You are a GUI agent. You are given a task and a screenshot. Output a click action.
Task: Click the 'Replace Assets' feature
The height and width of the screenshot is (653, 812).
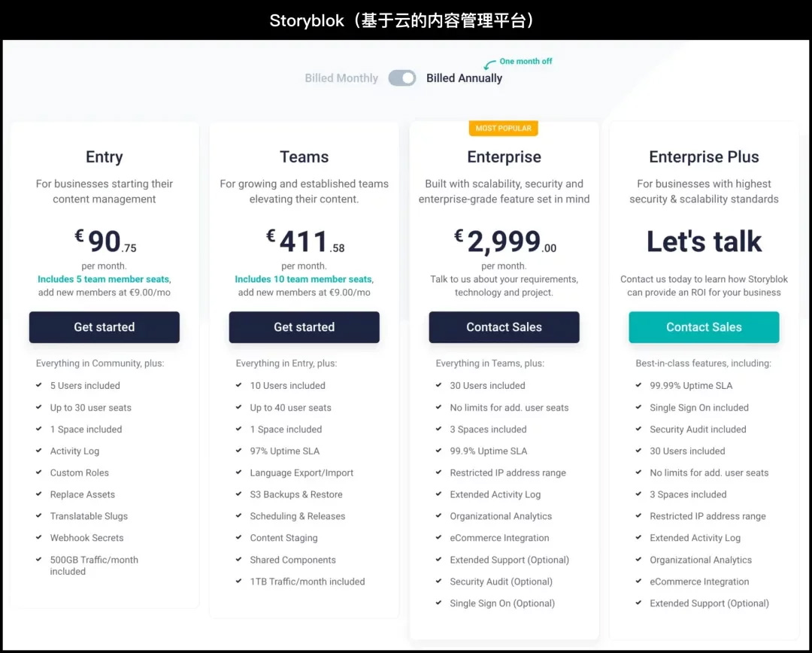coord(83,494)
